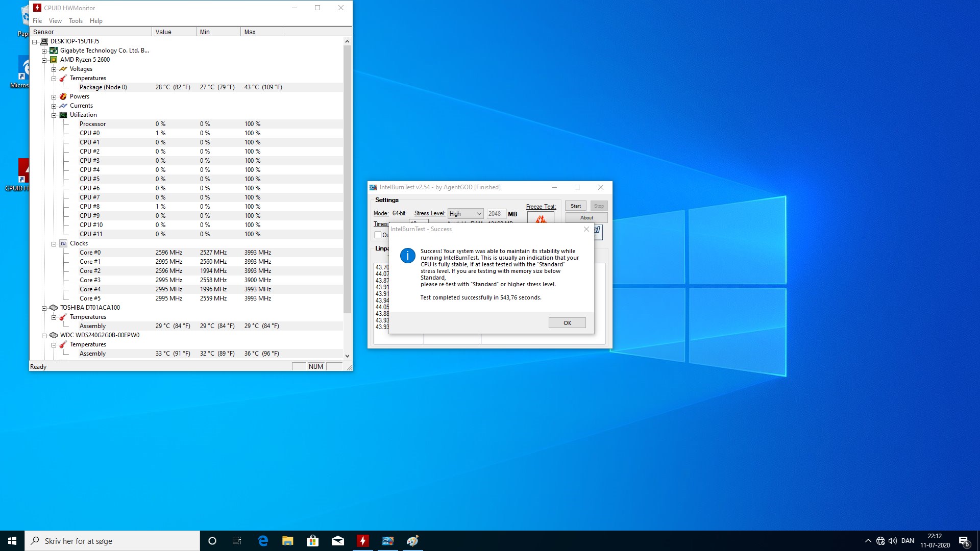Select the Core #5 clock row

[x=186, y=298]
